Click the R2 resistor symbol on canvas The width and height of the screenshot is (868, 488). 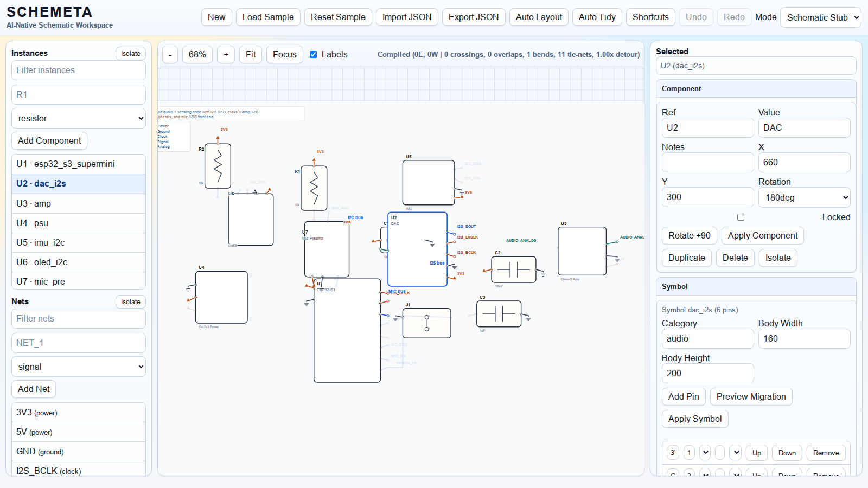click(x=218, y=166)
